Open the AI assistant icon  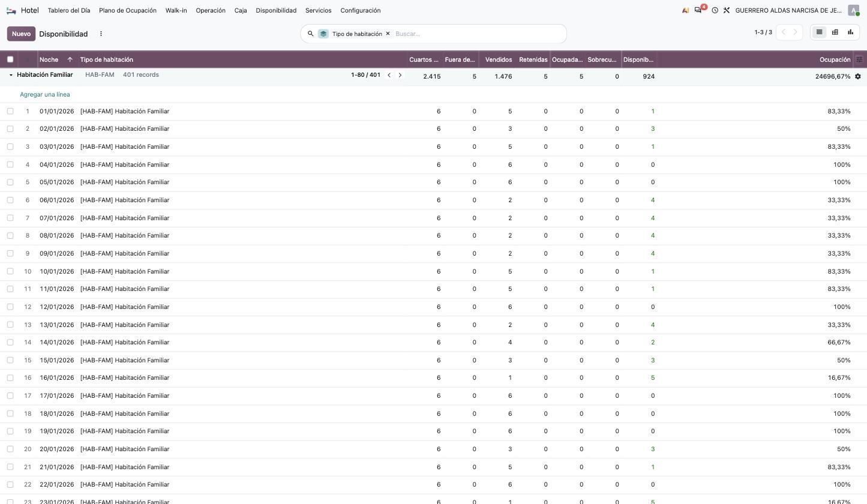click(685, 10)
